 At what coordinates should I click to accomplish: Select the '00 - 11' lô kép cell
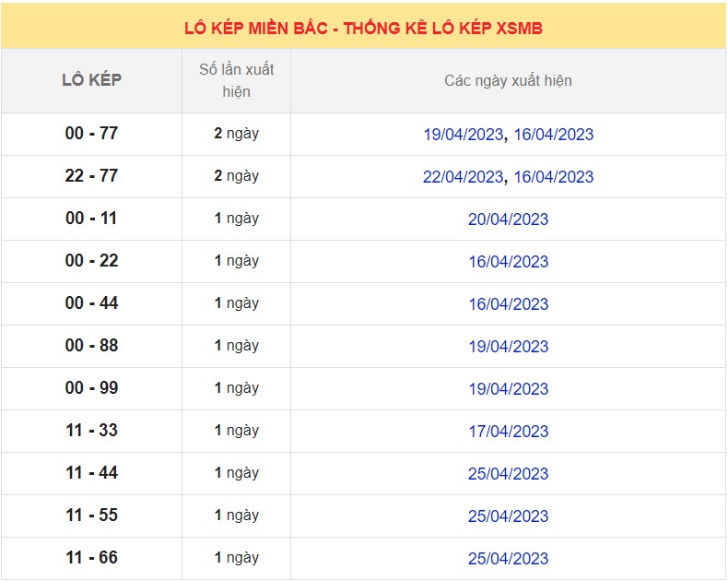91,219
